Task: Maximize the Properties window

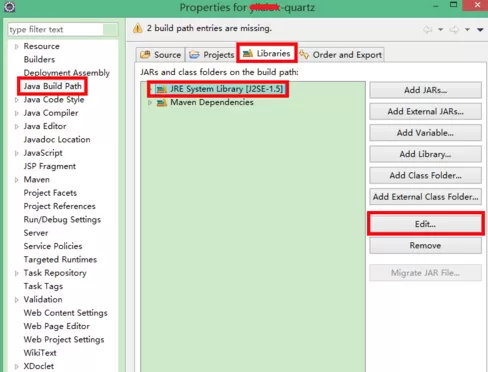Action: (453, 5)
